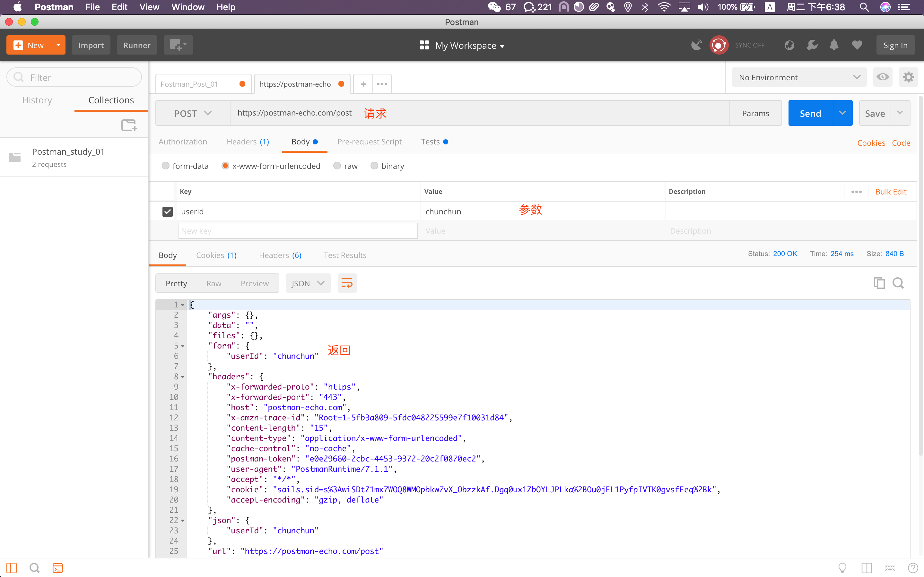
Task: Open the Test Results tab
Action: point(344,255)
